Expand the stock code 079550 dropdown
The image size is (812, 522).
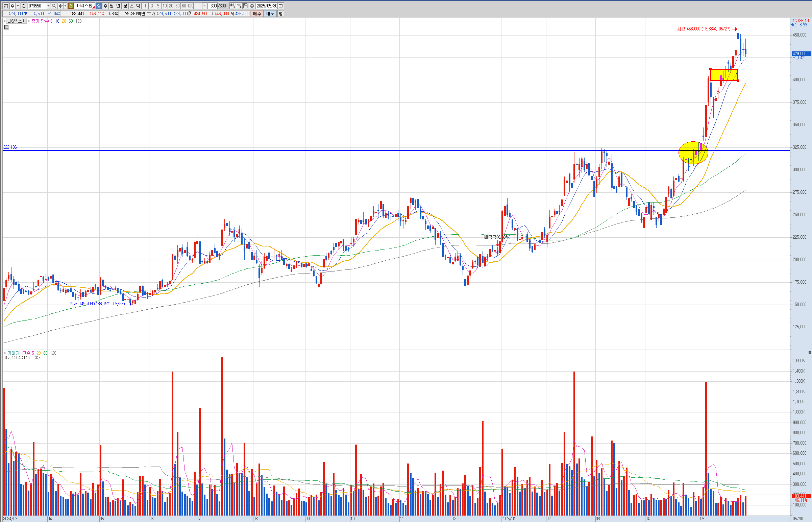point(48,6)
